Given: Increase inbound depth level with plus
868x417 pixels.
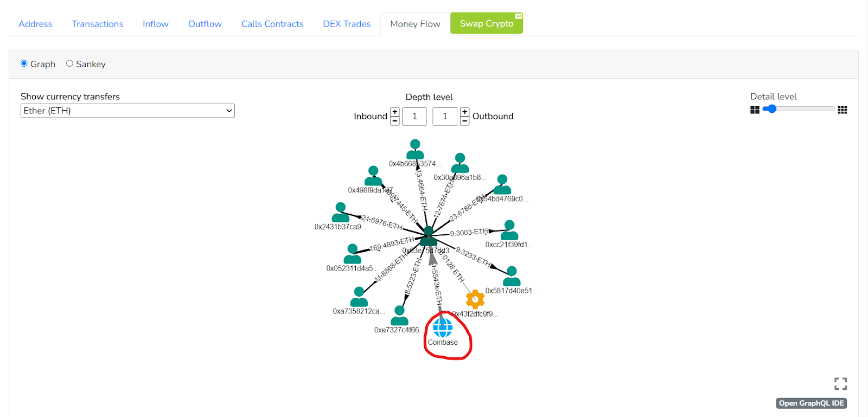Looking at the screenshot, I should coord(395,112).
